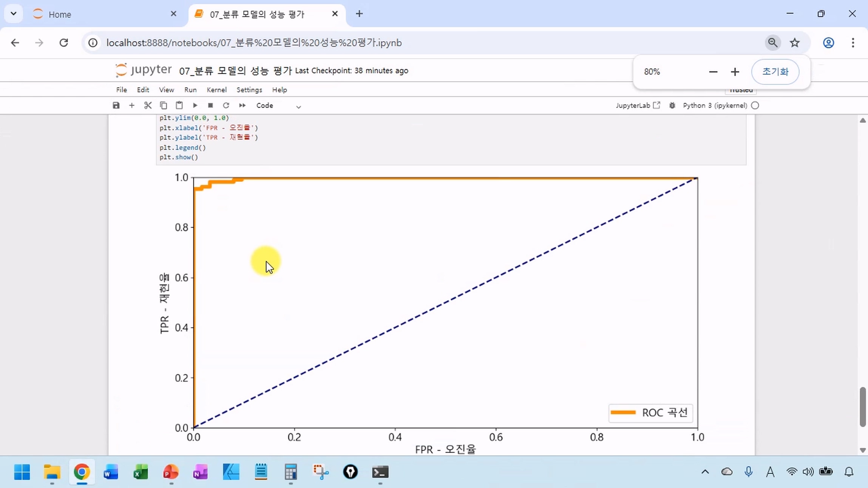
Task: Paste cell using the clipboard icon
Action: [179, 105]
